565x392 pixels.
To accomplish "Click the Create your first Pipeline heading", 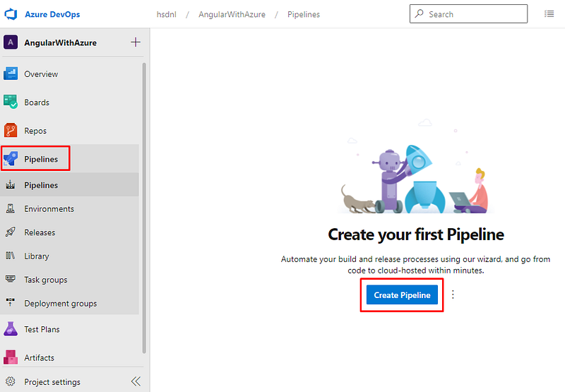I will pos(416,234).
